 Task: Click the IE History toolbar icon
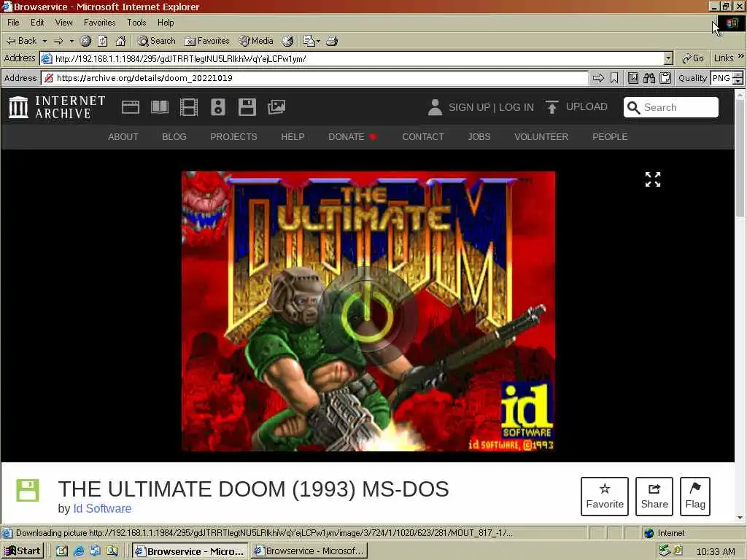click(x=287, y=41)
